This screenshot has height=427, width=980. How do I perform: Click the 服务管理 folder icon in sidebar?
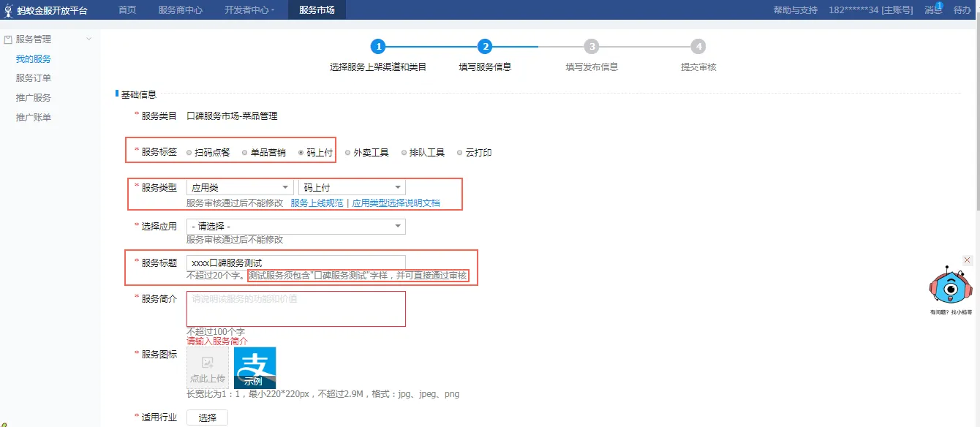click(8, 39)
